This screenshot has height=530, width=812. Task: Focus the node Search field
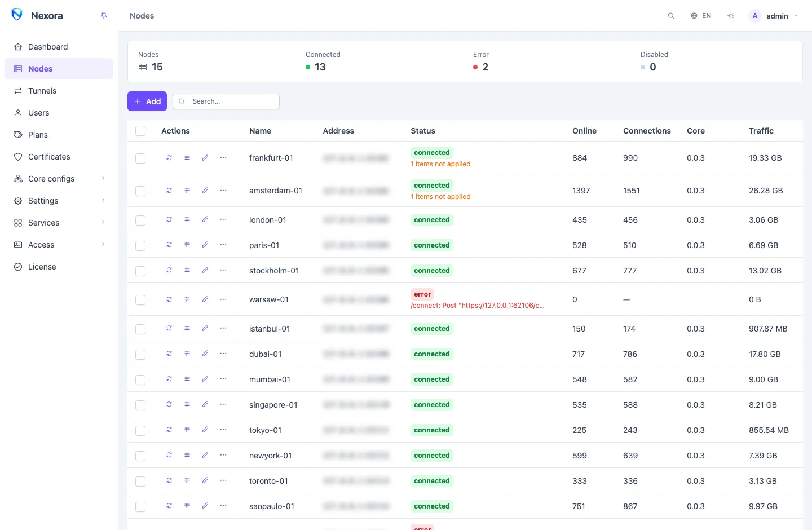(x=226, y=101)
